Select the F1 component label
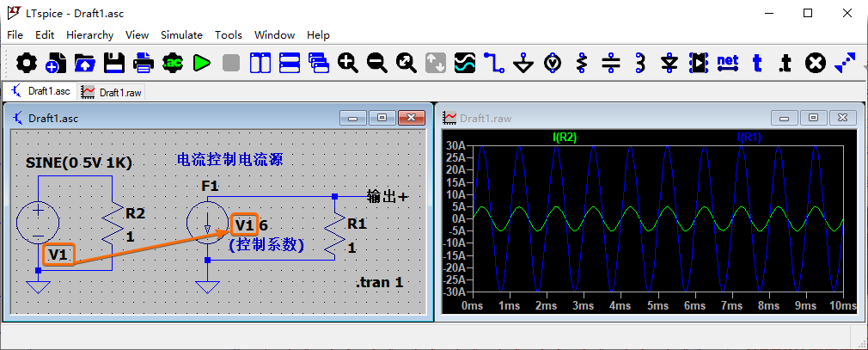 [210, 187]
